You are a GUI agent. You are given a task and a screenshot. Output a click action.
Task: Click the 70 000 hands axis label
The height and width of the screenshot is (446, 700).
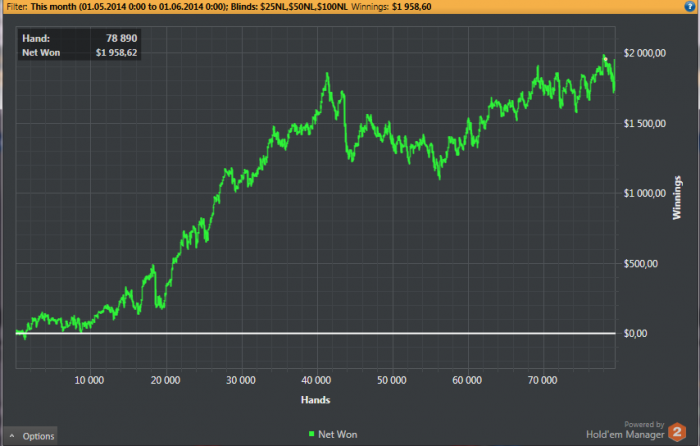click(542, 380)
